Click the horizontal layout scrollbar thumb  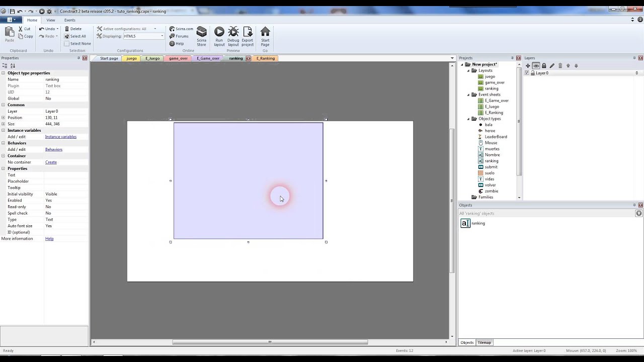click(270, 342)
